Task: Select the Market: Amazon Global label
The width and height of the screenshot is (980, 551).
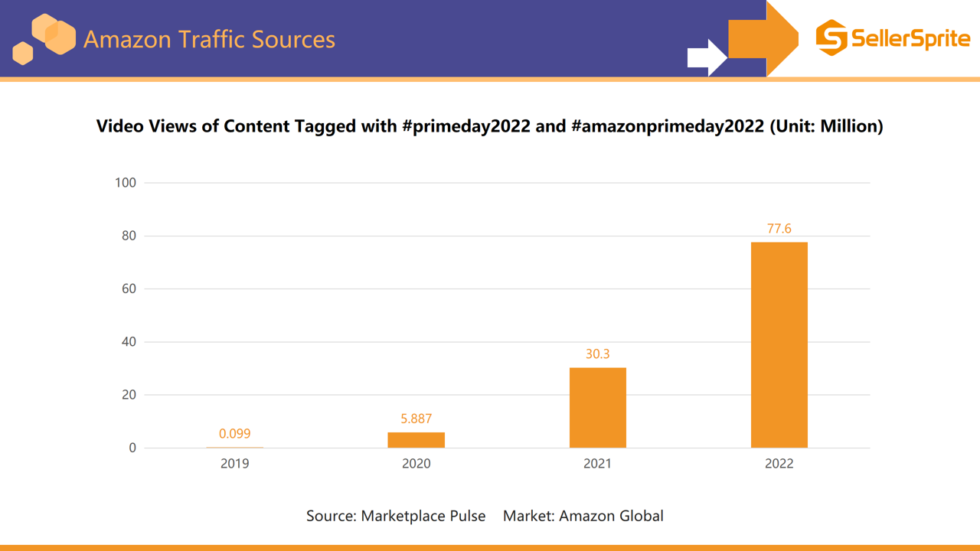Action: tap(583, 516)
